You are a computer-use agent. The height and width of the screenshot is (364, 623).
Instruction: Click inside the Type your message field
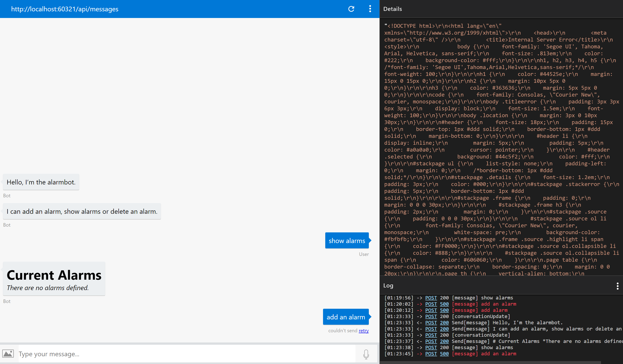pyautogui.click(x=99, y=354)
